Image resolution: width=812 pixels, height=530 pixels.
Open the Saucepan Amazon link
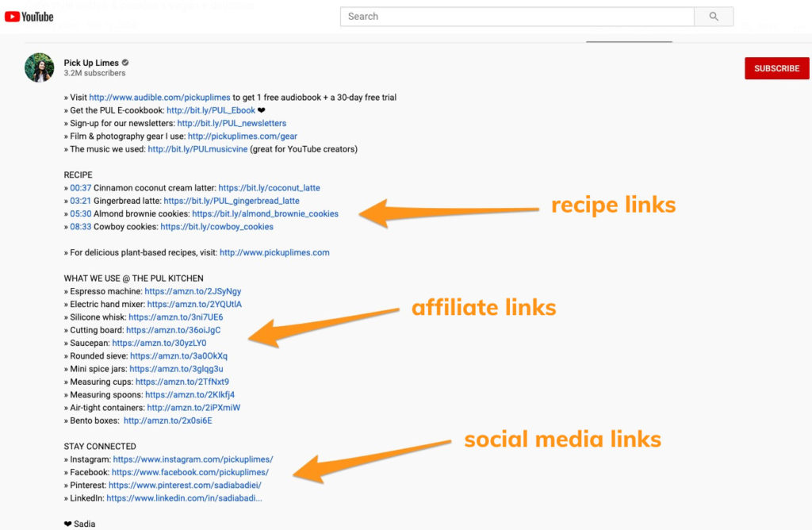pyautogui.click(x=159, y=344)
